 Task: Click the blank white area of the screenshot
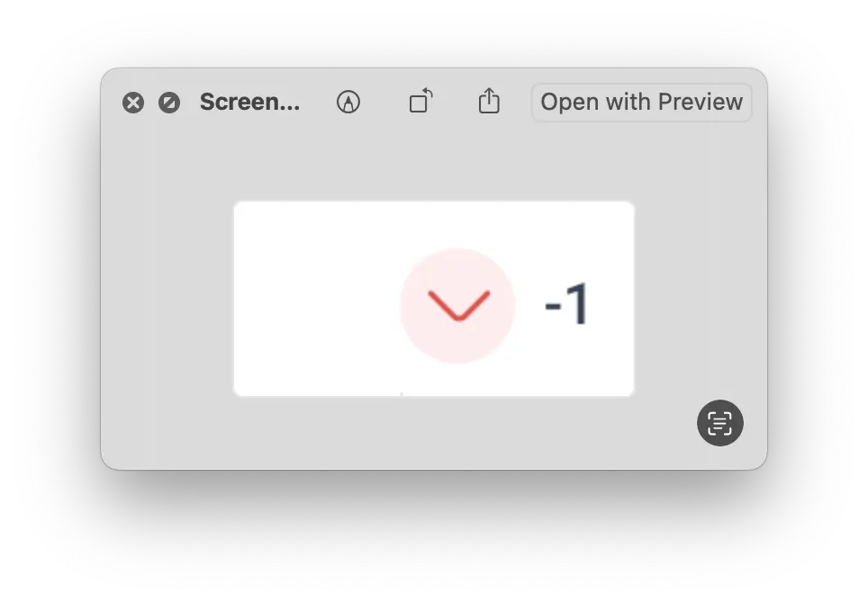(x=315, y=299)
